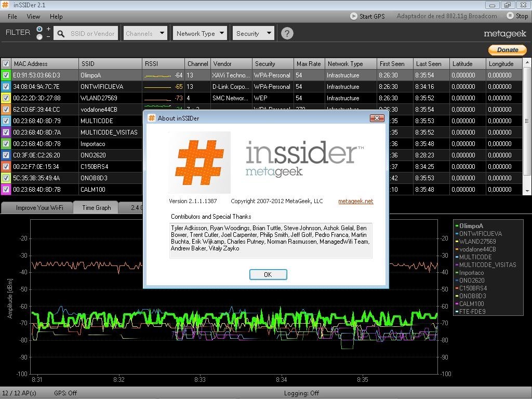
Task: Select OlimpoA in the graph legend
Action: tap(471, 225)
